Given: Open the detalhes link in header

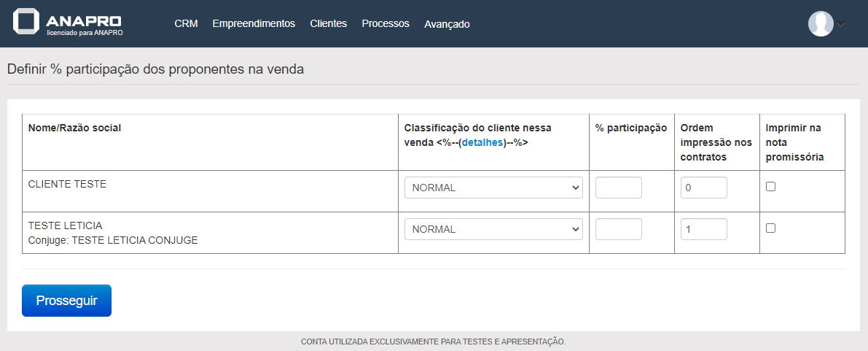Looking at the screenshot, I should [x=482, y=142].
